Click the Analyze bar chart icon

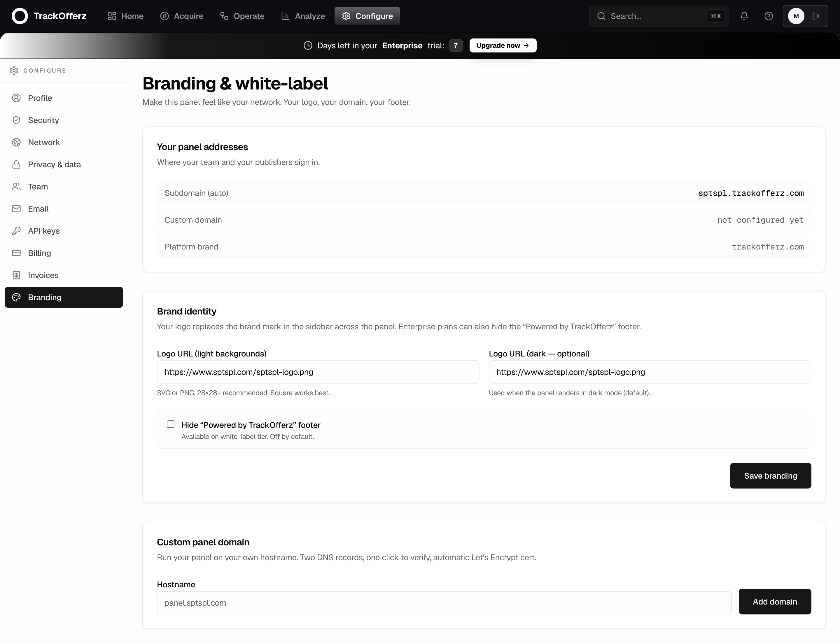pos(285,16)
